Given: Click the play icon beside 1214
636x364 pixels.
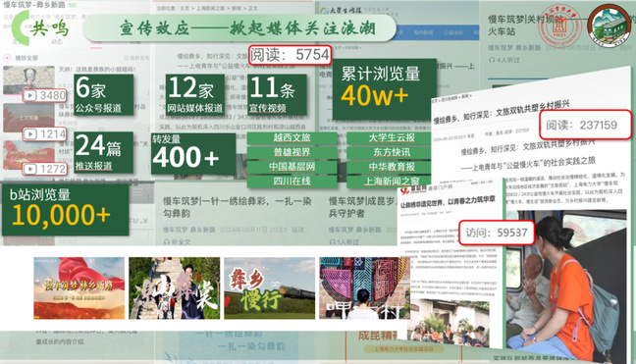Looking at the screenshot, I should click(x=30, y=133).
